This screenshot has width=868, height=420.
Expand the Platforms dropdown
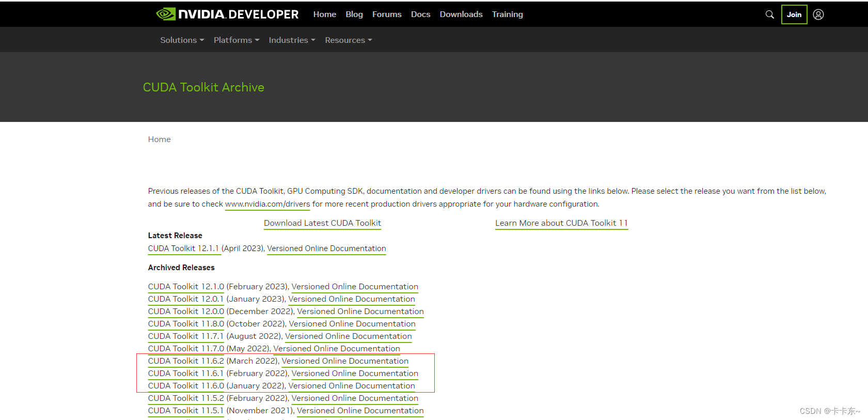[x=236, y=40]
